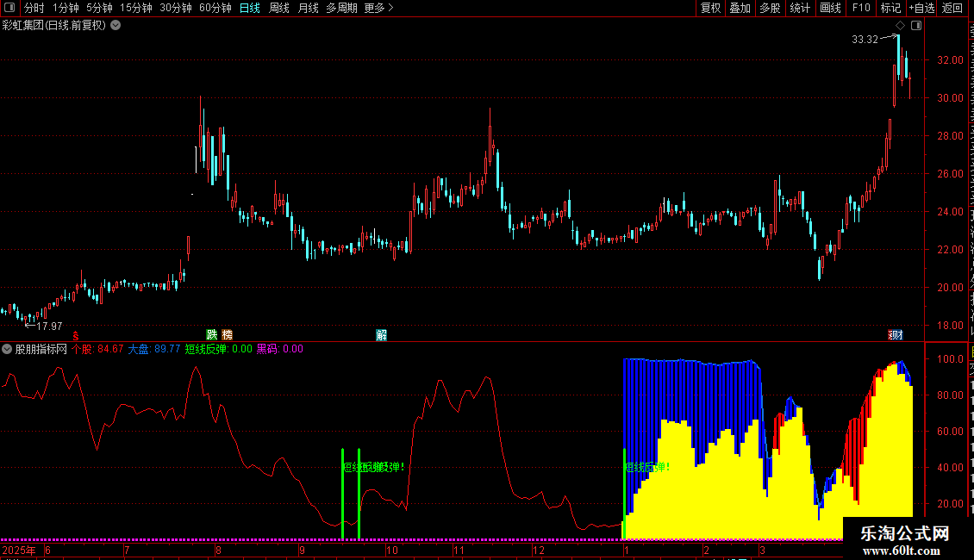Toggle the side panel icon in chart corner
Image resolution: width=974 pixels, height=560 pixels.
(916, 26)
